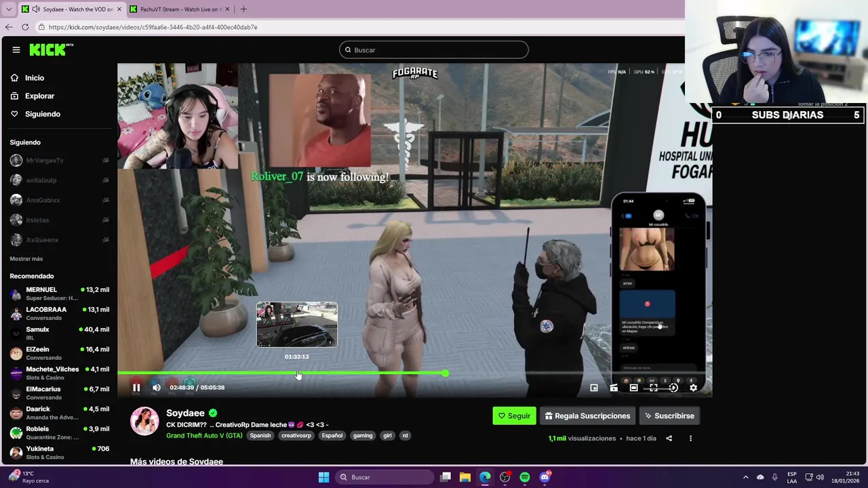Select the girl tag
Viewport: 868px width, 488px height.
click(387, 436)
